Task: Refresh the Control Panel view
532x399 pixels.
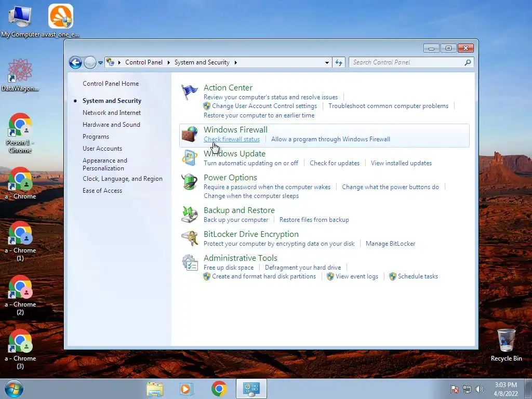Action: [x=339, y=62]
